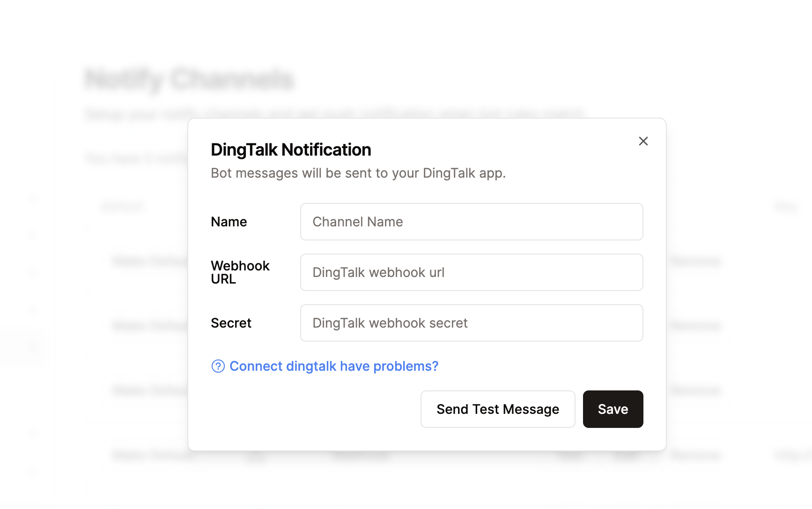The width and height of the screenshot is (812, 509).
Task: Click the question mark help icon
Action: click(218, 366)
